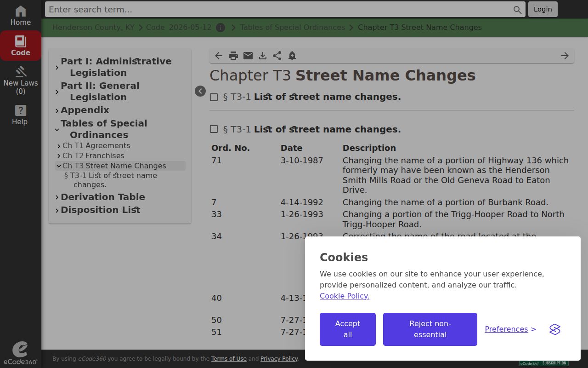Expand Ch T1 Agreements

coord(59,146)
